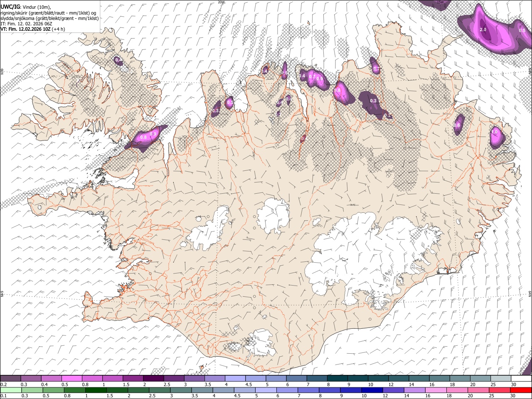This screenshot has width=532, height=399.
Task: Click the 30 label in the upper legend row
Action: click(513, 384)
